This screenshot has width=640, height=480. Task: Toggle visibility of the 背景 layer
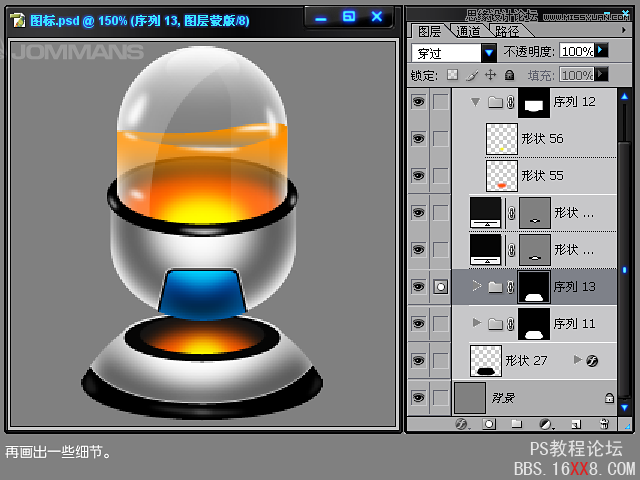[418, 397]
